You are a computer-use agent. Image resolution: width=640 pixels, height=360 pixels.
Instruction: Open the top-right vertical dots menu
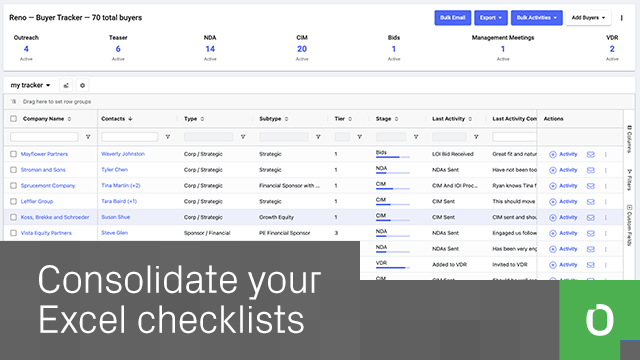(x=622, y=18)
